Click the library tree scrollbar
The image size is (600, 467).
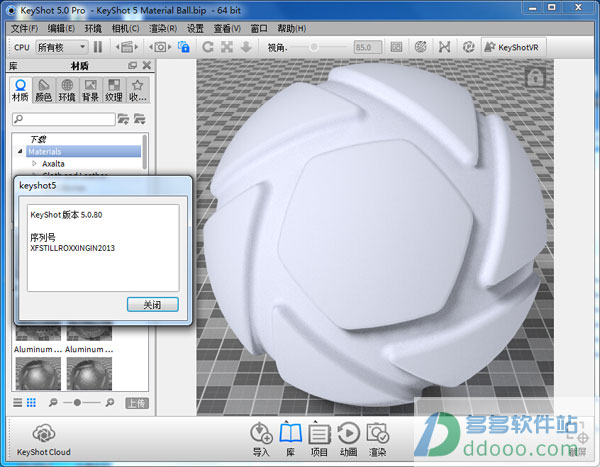145,152
